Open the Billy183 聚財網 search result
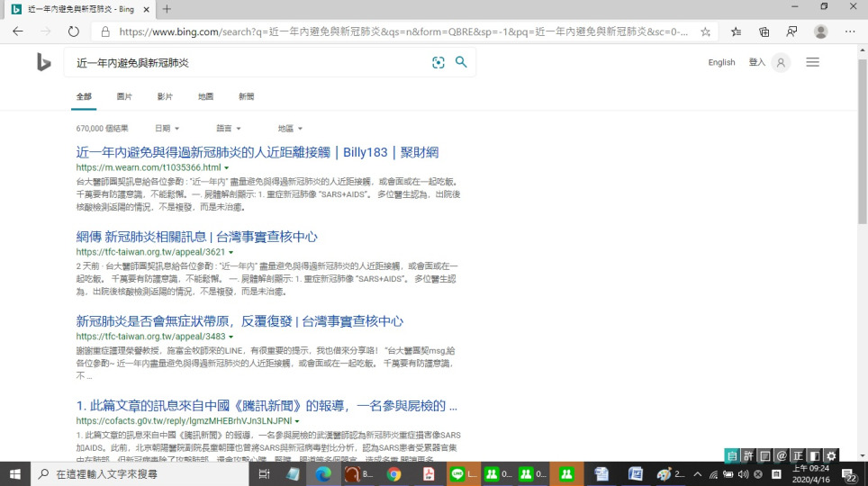This screenshot has height=486, width=868. (x=258, y=152)
